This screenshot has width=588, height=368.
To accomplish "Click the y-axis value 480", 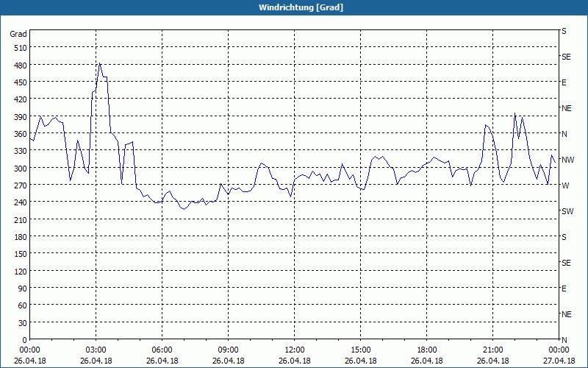I will [x=21, y=66].
